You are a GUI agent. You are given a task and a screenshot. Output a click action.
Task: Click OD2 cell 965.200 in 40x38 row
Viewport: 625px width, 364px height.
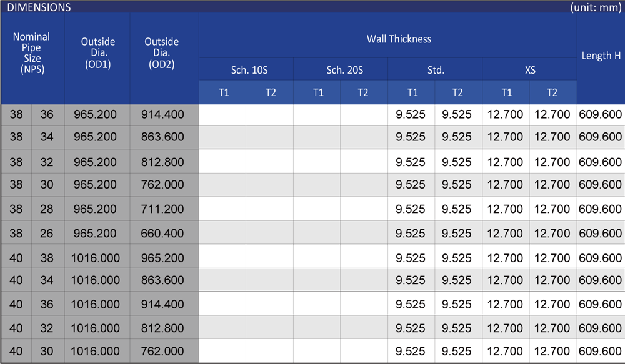pos(164,258)
